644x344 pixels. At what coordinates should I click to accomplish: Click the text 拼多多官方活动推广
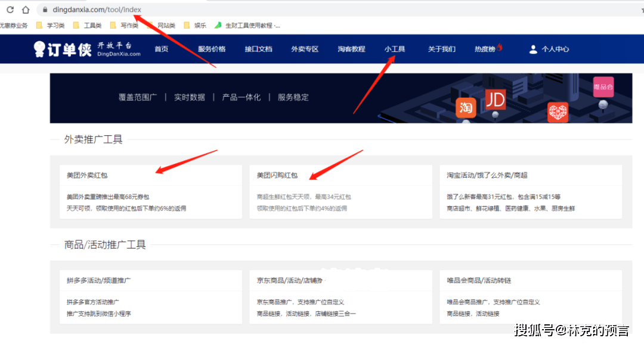(x=93, y=302)
